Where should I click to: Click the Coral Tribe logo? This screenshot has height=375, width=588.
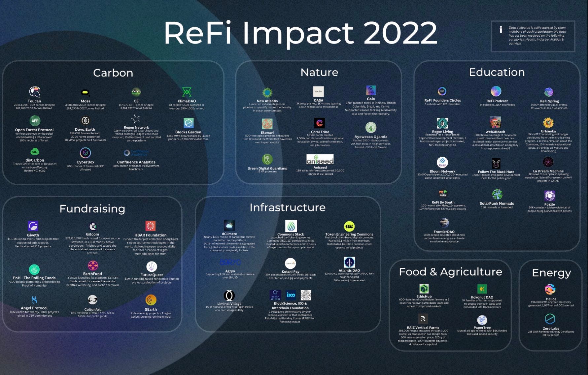pos(320,123)
